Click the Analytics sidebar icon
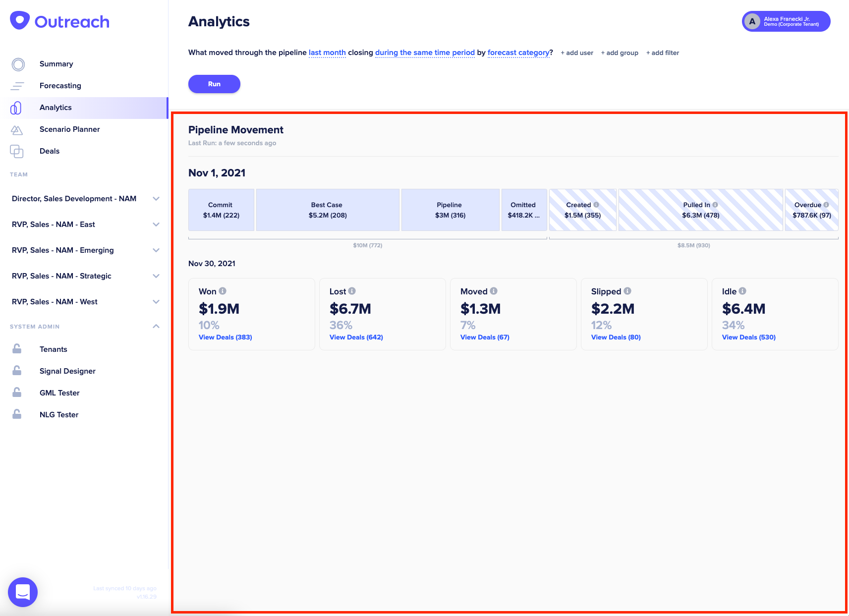This screenshot has width=849, height=616. pos(16,108)
